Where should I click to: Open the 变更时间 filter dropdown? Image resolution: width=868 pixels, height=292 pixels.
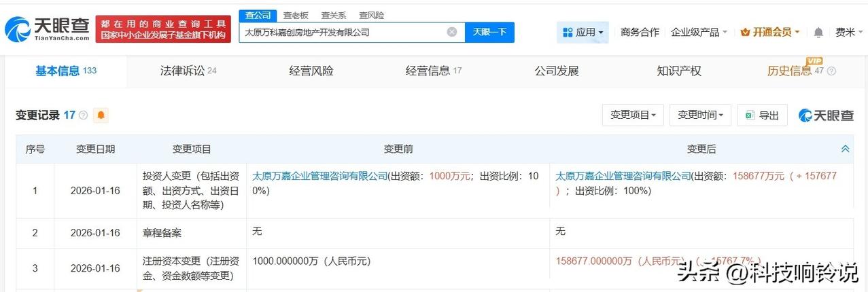click(x=700, y=115)
